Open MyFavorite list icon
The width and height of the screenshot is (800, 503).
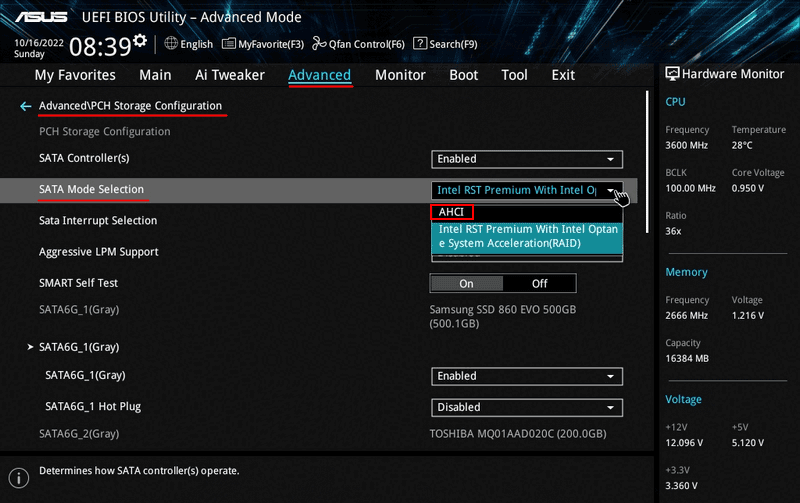pyautogui.click(x=229, y=43)
